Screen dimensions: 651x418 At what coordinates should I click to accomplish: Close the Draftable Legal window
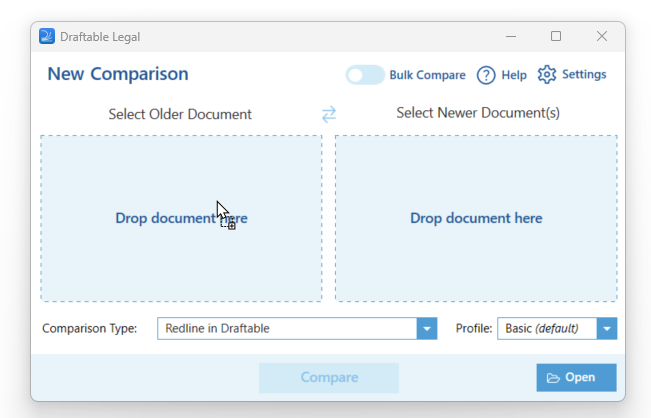(x=602, y=37)
